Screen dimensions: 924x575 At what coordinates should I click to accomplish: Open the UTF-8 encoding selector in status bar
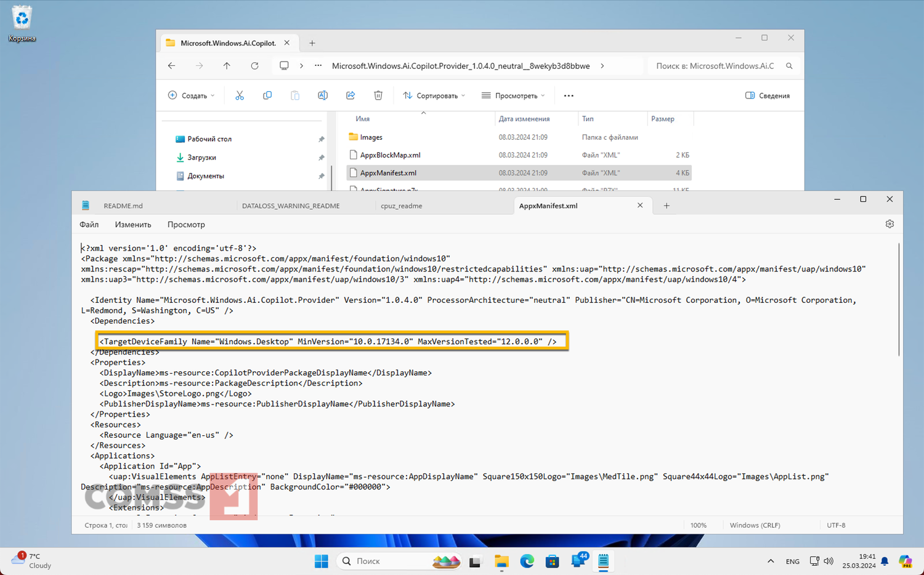click(836, 525)
